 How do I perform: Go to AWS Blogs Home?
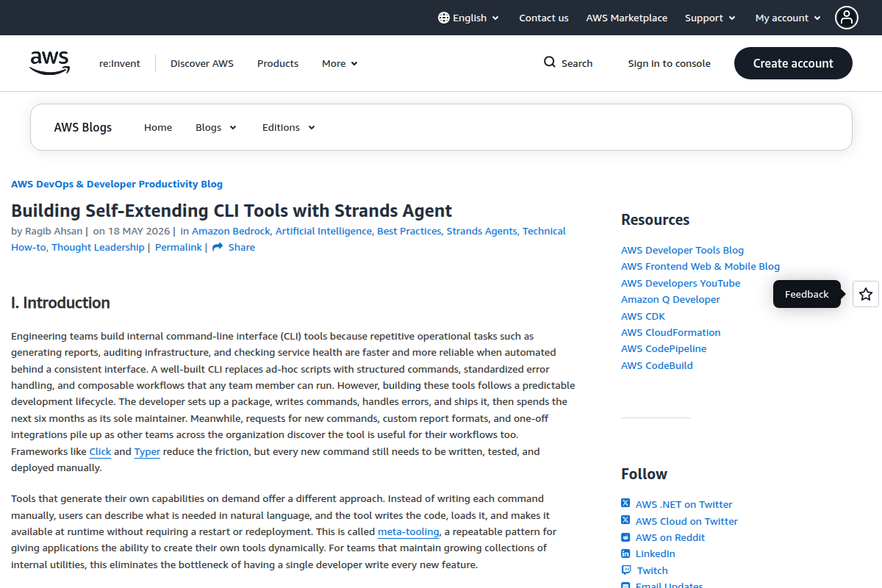click(158, 127)
